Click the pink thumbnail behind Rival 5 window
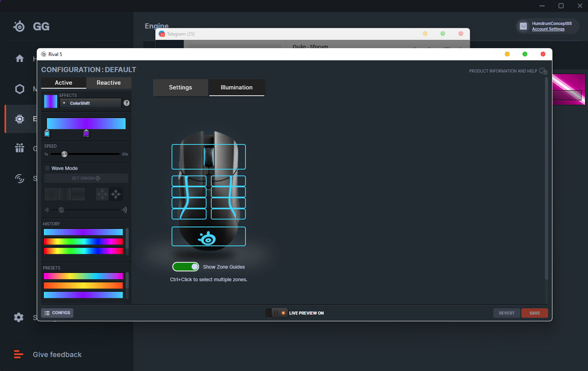This screenshot has width=588, height=371. 569,90
